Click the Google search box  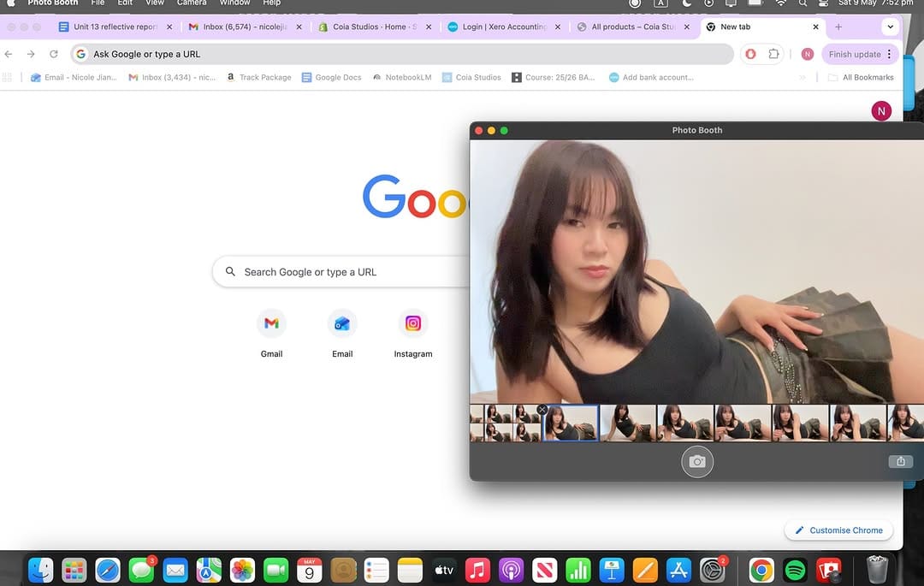341,271
